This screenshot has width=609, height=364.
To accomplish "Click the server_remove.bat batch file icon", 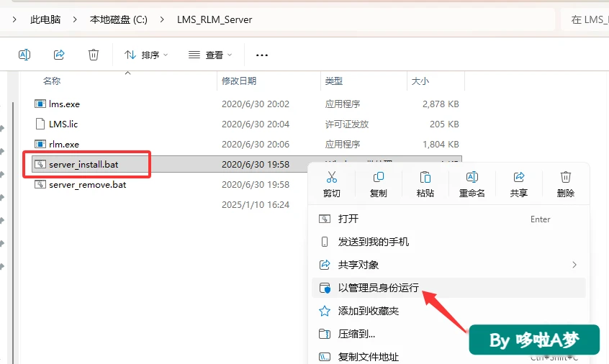I will pyautogui.click(x=40, y=185).
